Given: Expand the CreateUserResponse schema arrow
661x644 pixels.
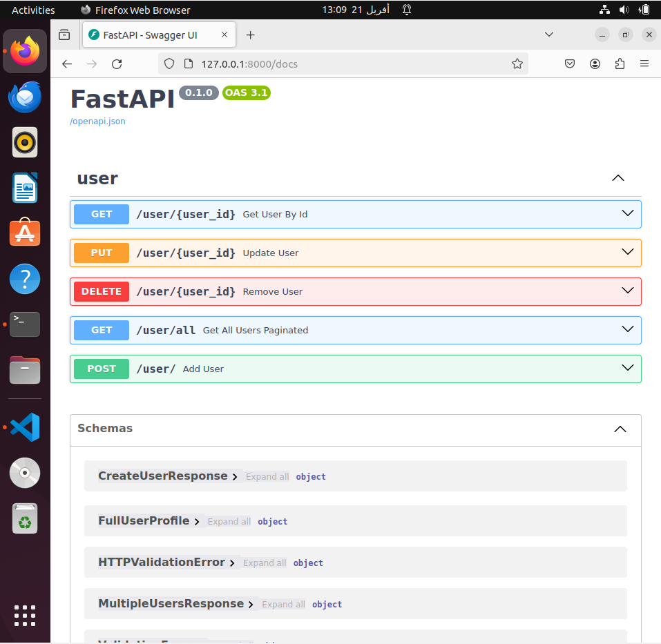Looking at the screenshot, I should [x=235, y=477].
